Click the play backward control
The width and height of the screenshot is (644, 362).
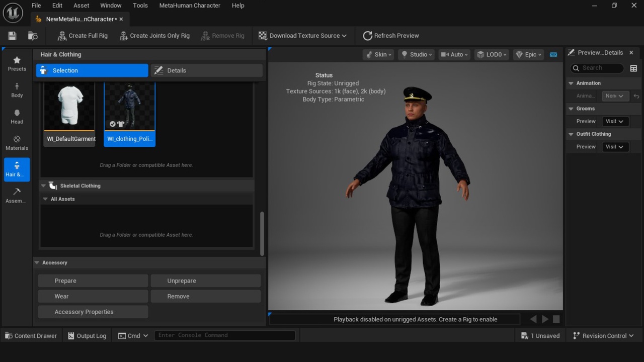point(534,319)
